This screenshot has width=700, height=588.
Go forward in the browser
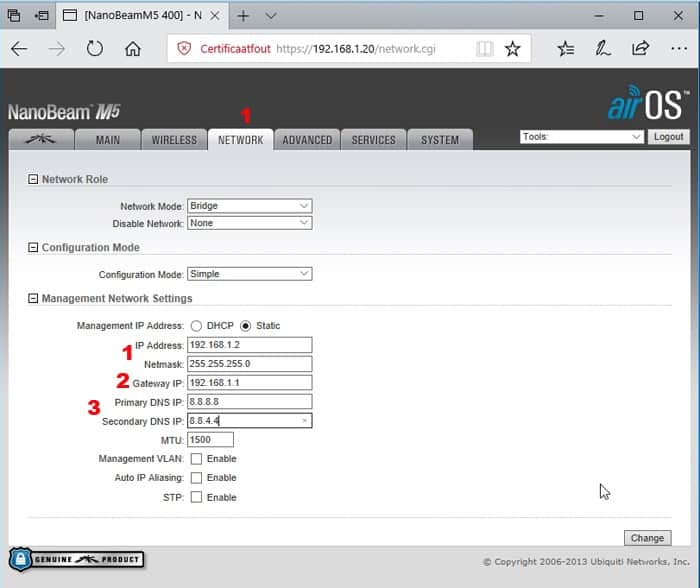point(57,49)
